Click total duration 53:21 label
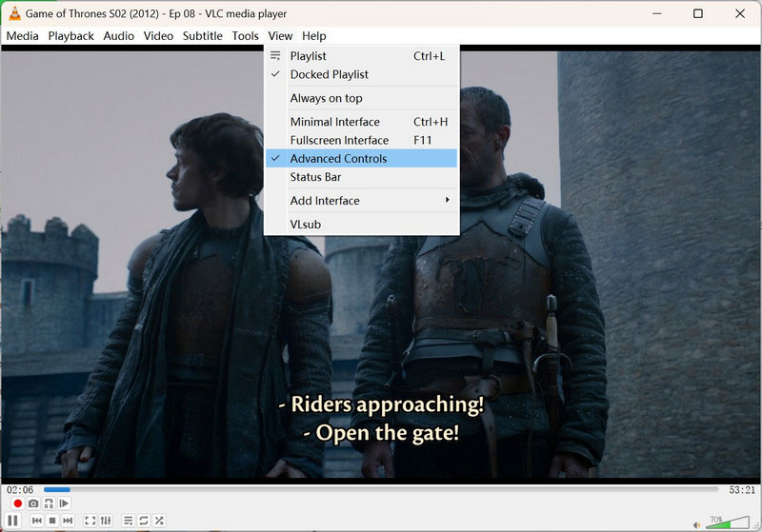 [742, 490]
